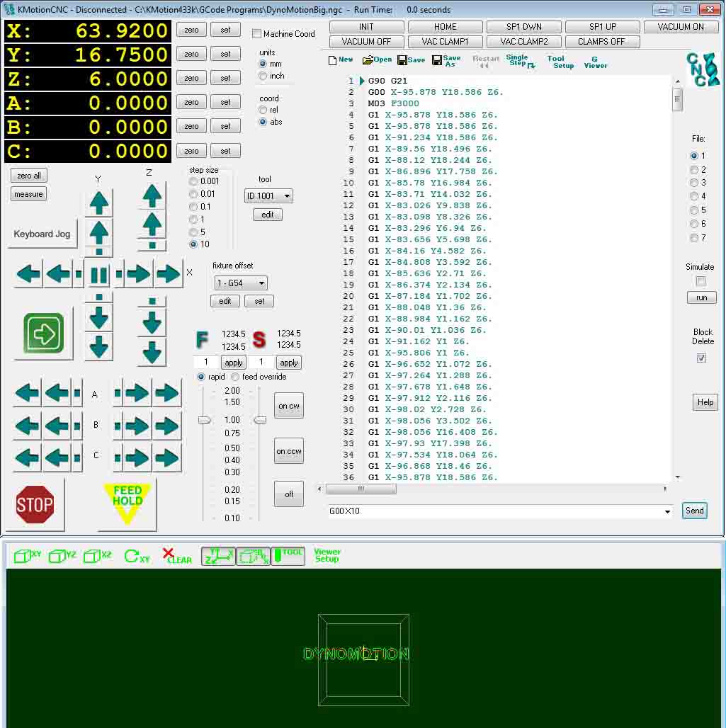Image resolution: width=726 pixels, height=728 pixels.
Task: Select the 0.1 step size option
Action: (x=194, y=207)
